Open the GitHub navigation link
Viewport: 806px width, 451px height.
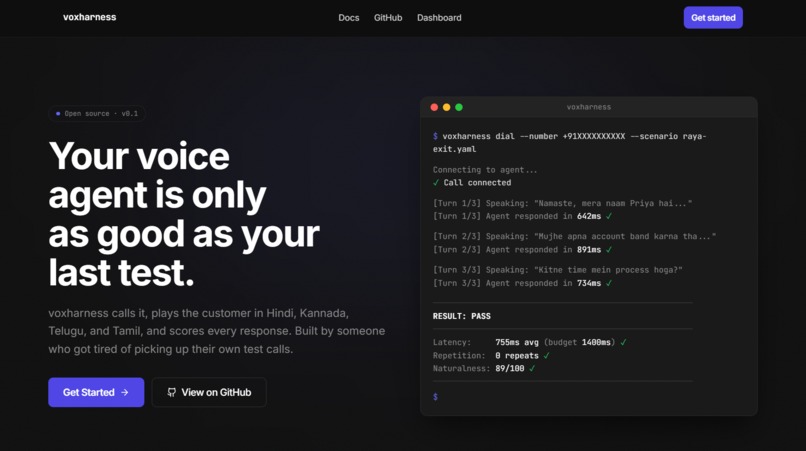pyautogui.click(x=388, y=17)
